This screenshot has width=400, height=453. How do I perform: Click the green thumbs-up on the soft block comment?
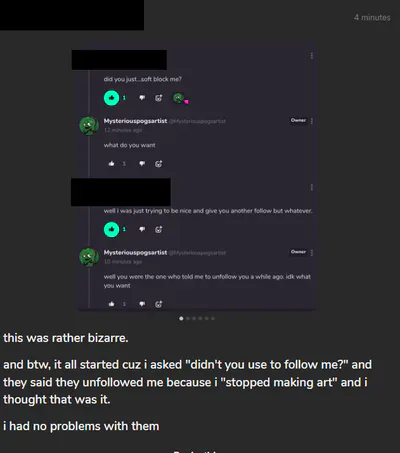pyautogui.click(x=111, y=98)
